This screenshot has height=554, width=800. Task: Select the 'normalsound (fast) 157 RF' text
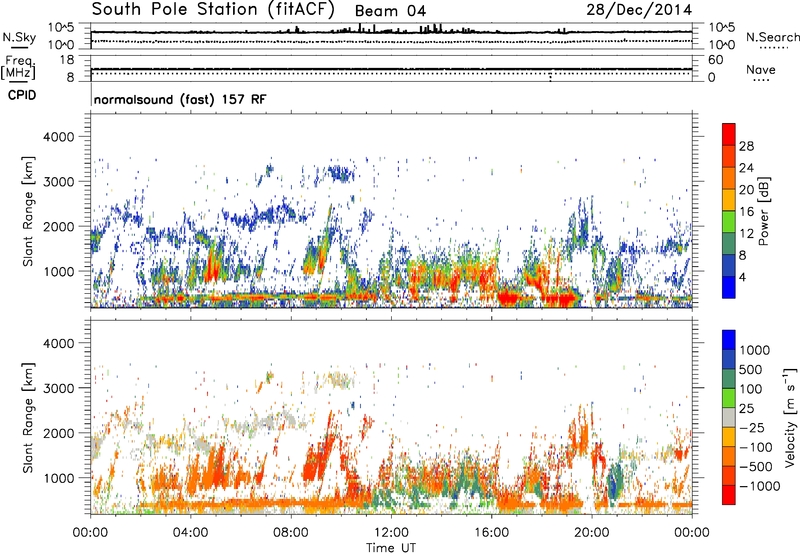180,99
